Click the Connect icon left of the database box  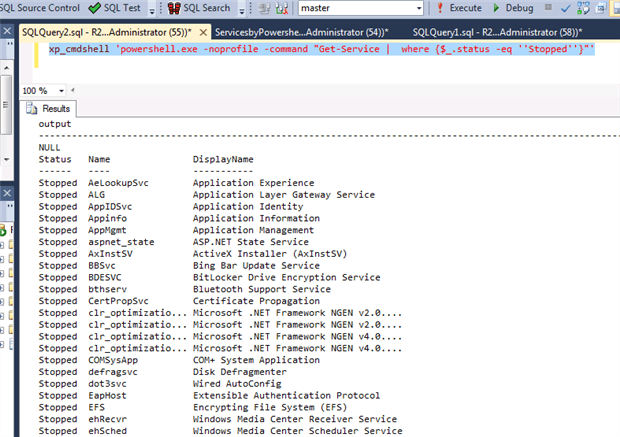[264, 8]
